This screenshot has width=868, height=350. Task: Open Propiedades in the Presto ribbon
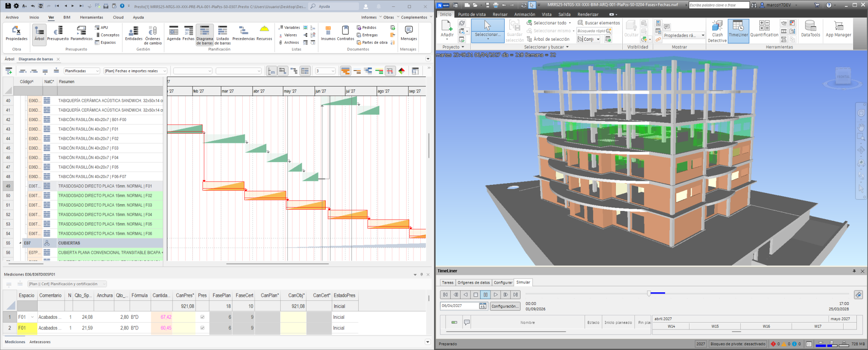(x=16, y=34)
